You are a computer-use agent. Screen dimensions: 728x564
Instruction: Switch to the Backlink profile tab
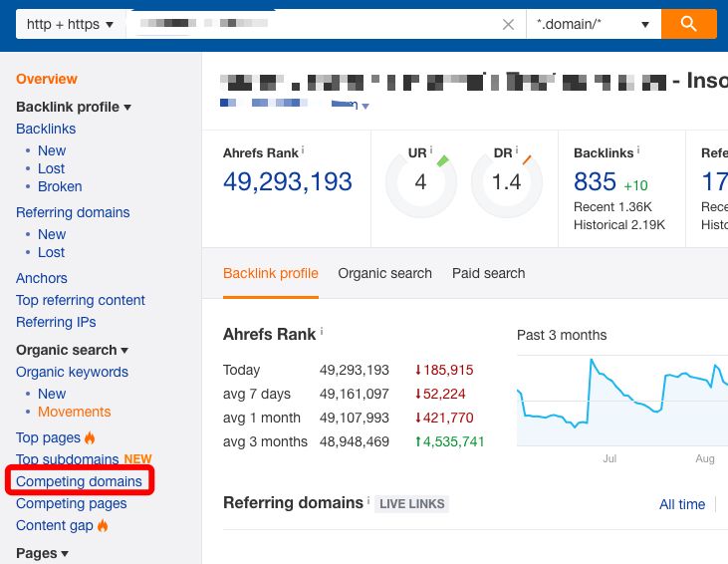(271, 273)
